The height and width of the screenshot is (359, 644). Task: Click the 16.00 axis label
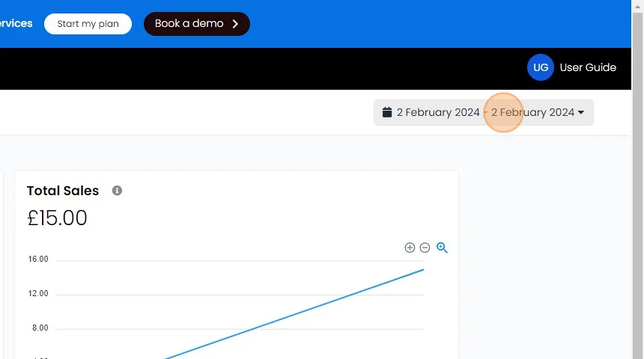(x=38, y=259)
